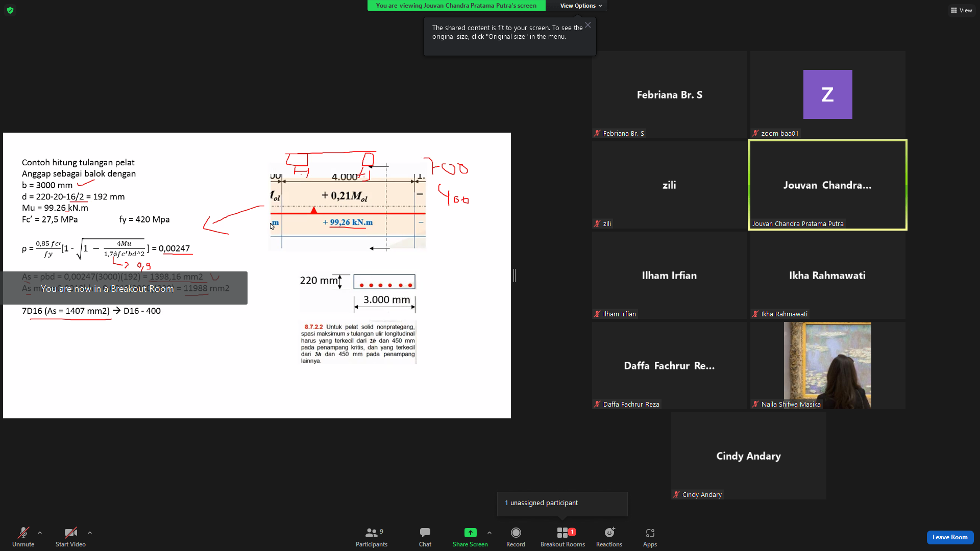Open the Chat panel
The image size is (980, 551).
tap(425, 537)
